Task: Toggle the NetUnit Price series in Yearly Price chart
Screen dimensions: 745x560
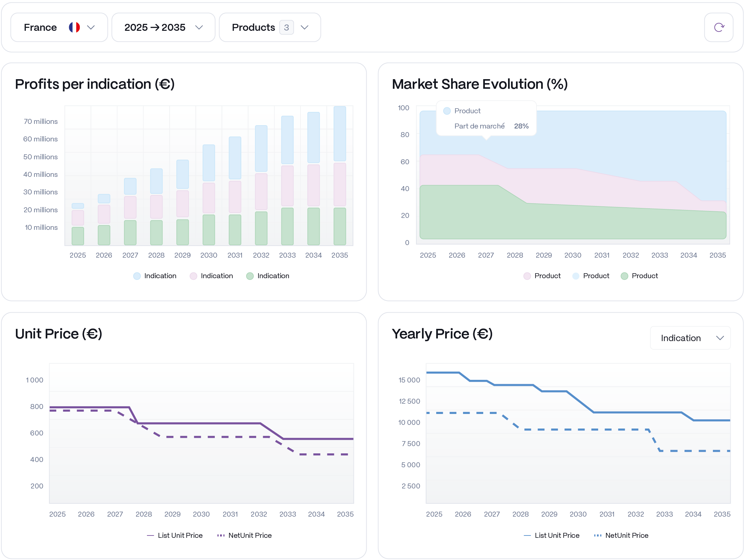Action: pyautogui.click(x=622, y=535)
